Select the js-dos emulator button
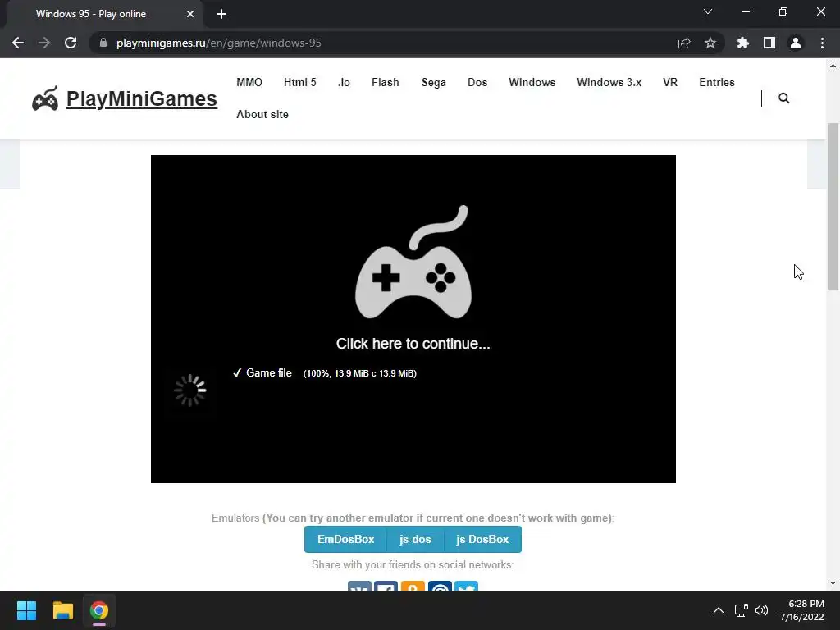This screenshot has width=840, height=630. pos(415,540)
